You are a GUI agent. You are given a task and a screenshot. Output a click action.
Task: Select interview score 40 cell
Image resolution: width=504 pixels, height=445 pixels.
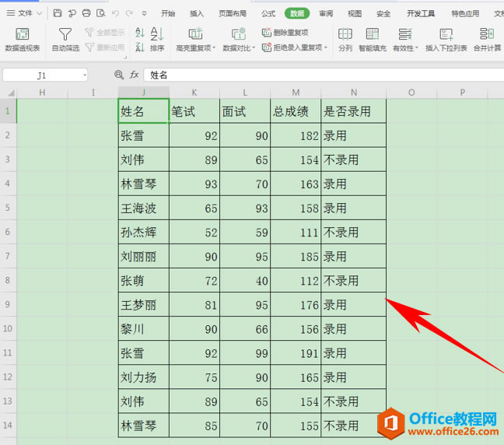245,280
